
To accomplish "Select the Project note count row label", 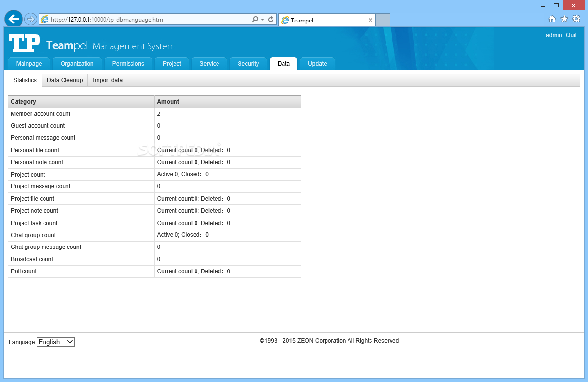I will pos(34,211).
